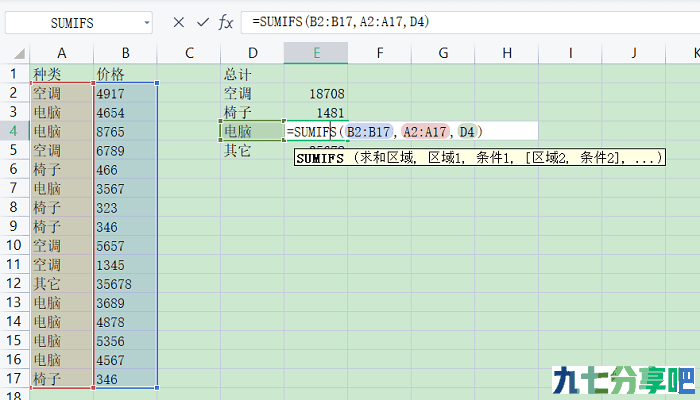Viewport: 700px width, 400px height.
Task: Click B2:B17 range reference in cell formula
Action: (368, 132)
